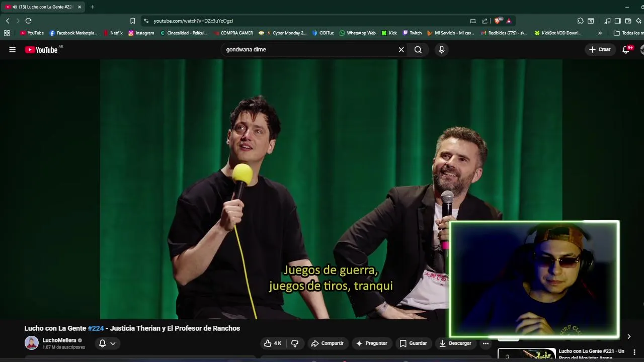The height and width of the screenshot is (362, 644).
Task: Open the Kick bookmark
Action: 389,33
